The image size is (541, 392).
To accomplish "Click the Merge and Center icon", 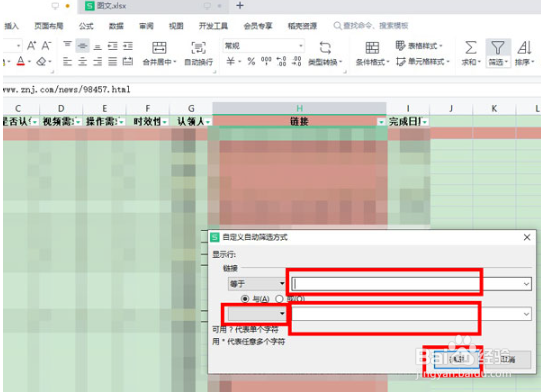I will [x=159, y=48].
